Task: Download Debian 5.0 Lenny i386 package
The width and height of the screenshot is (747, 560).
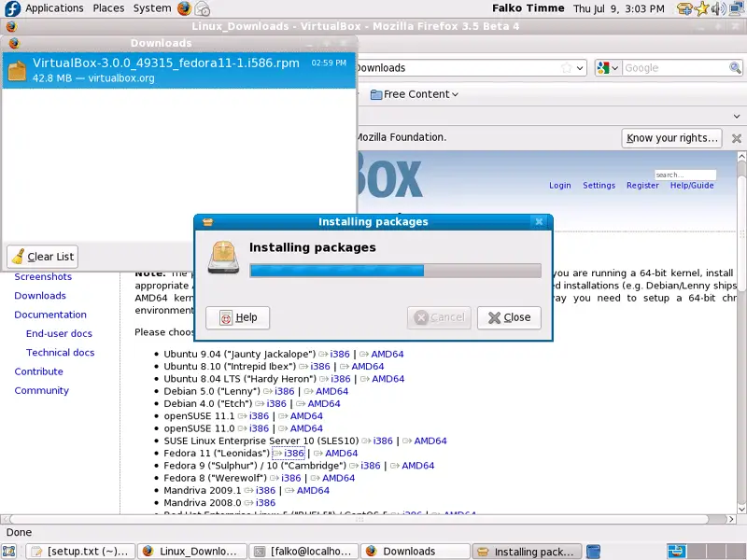Action: pyautogui.click(x=284, y=391)
